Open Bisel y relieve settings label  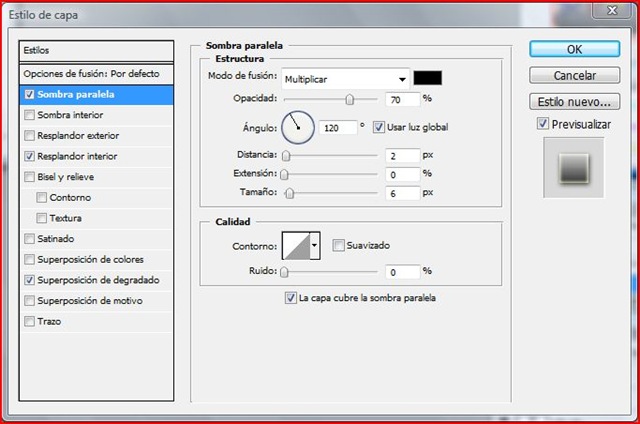(66, 177)
